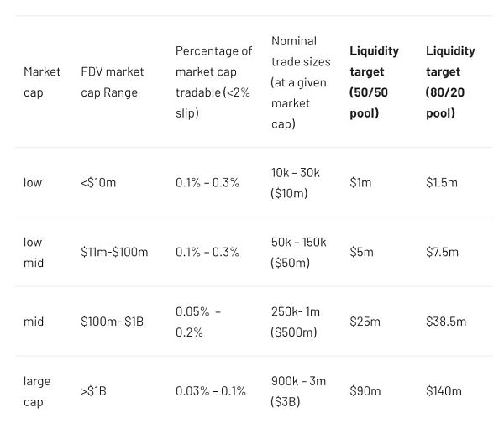Click the "<$10m" FDV range cell
Viewport: 504px width, 434px height.
point(98,182)
